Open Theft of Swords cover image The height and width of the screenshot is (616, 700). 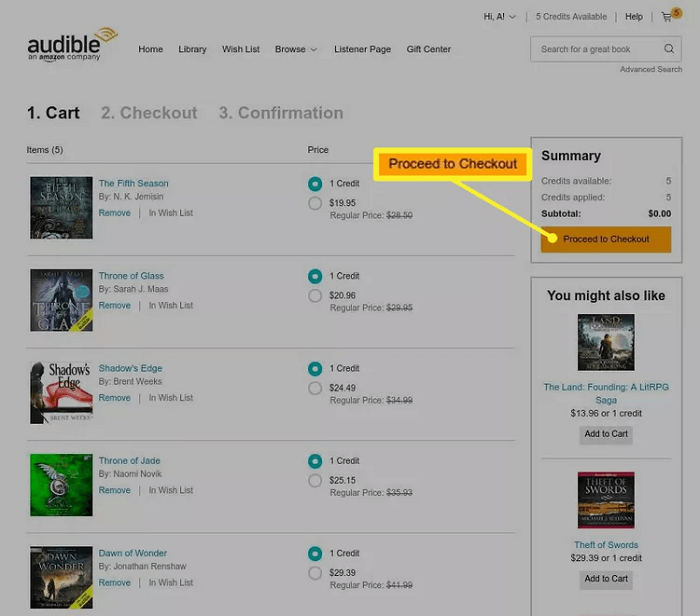coord(606,500)
